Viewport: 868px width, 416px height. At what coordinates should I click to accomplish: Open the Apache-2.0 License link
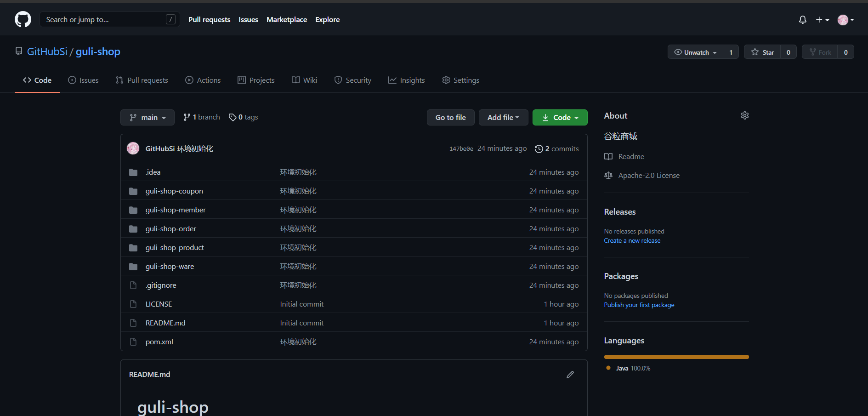pos(649,176)
